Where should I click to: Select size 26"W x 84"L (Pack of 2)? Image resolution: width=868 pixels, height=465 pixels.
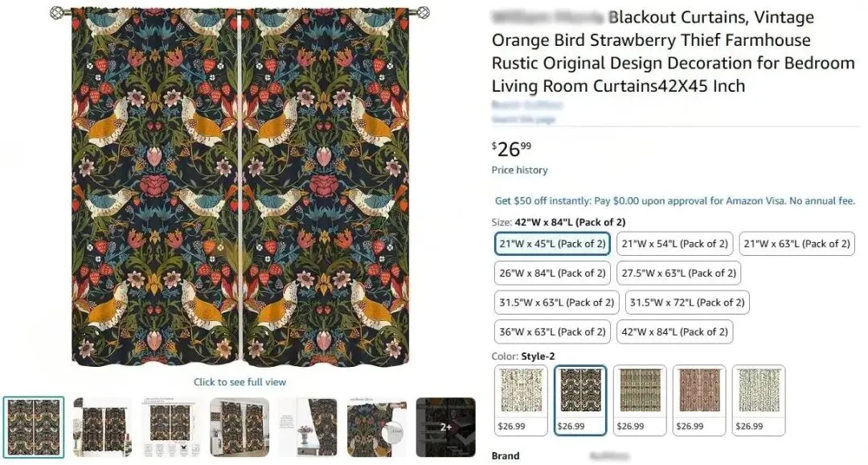coord(552,274)
